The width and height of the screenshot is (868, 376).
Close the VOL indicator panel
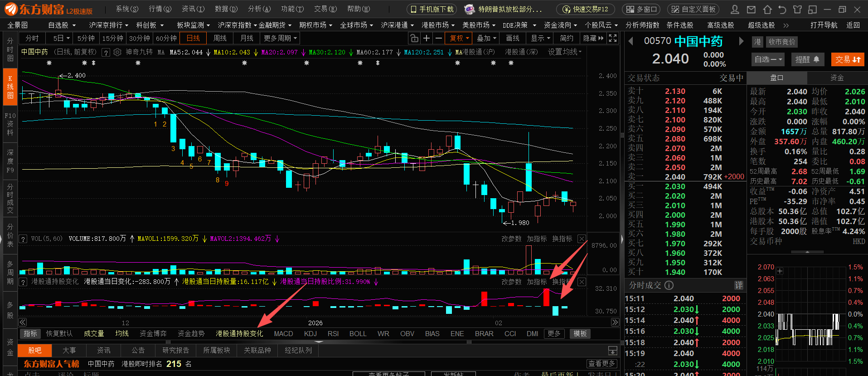(x=582, y=239)
